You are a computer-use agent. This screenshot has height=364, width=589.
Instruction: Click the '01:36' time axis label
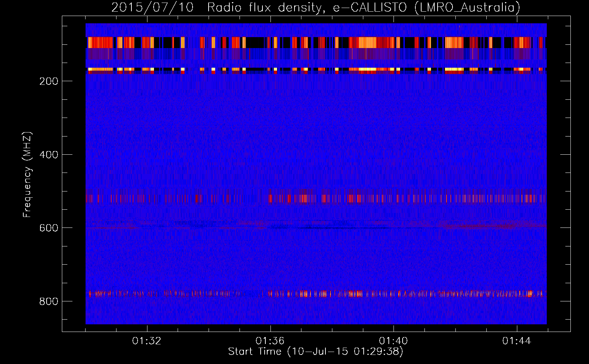tap(270, 341)
